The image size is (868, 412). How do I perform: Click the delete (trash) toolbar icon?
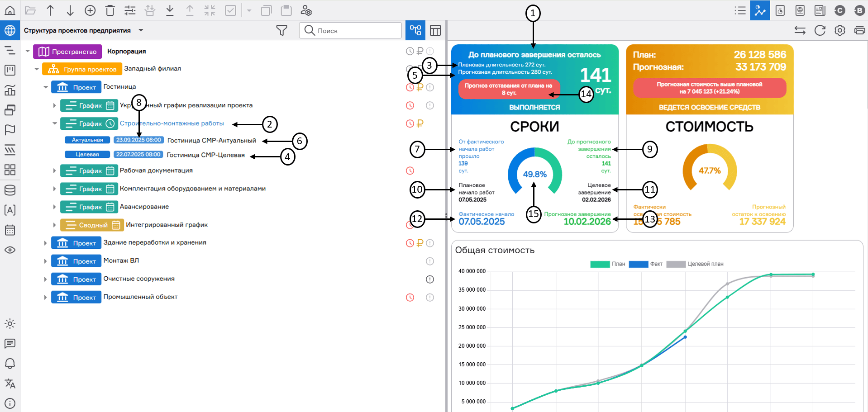pos(110,10)
